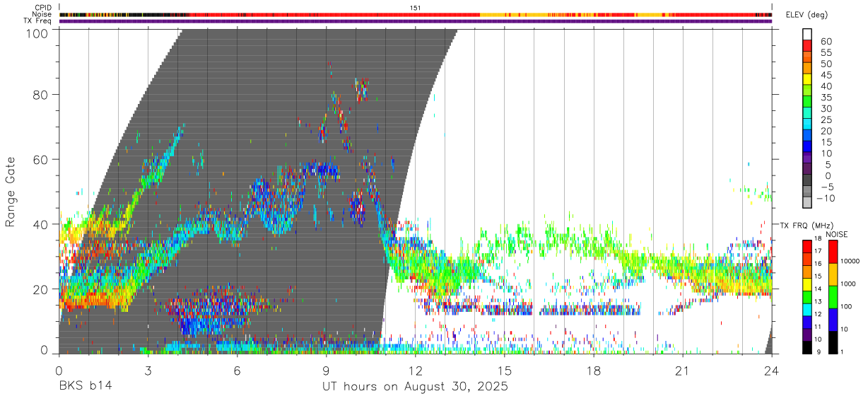Click the TX Freq row label
This screenshot has height=401, width=868.
(x=39, y=21)
